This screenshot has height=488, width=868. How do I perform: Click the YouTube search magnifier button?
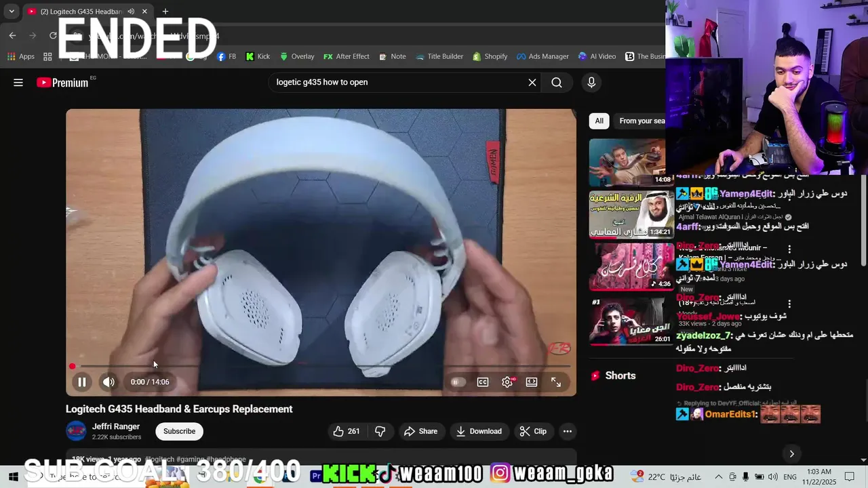(557, 83)
